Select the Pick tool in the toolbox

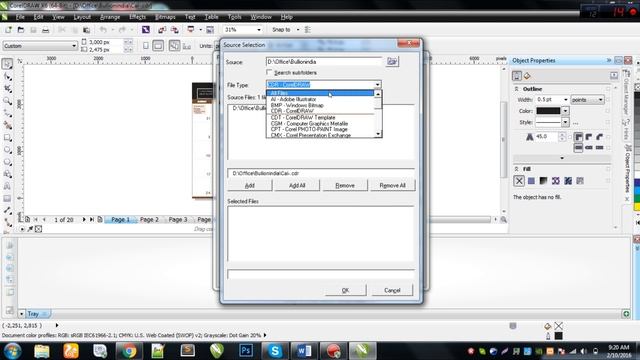pos(7,64)
